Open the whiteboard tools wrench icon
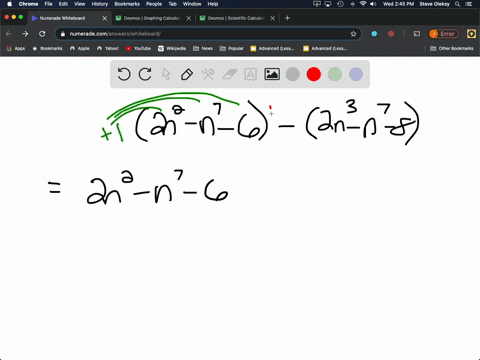 [x=208, y=74]
